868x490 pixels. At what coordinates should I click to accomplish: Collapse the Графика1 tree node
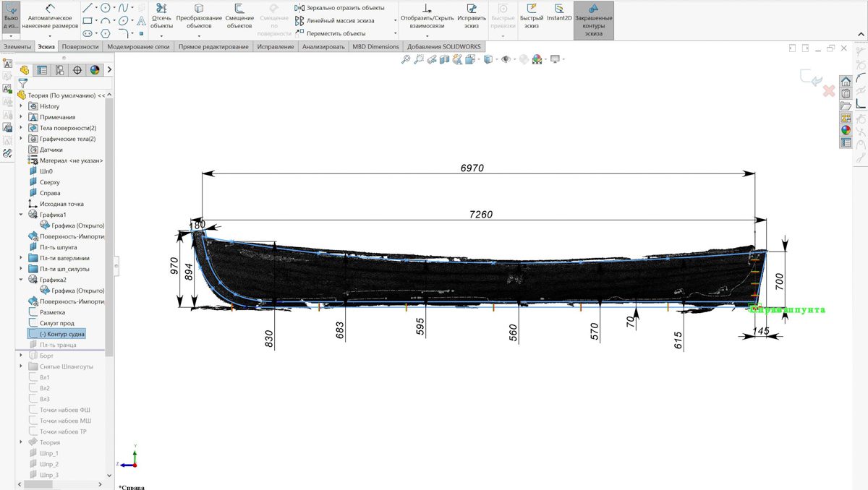click(21, 215)
